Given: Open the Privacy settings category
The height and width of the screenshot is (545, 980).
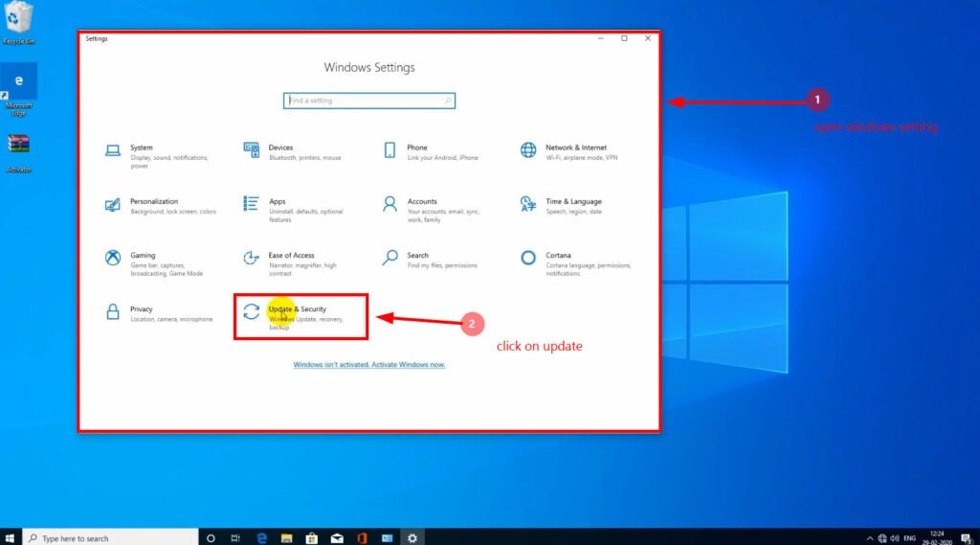Looking at the screenshot, I should (159, 314).
